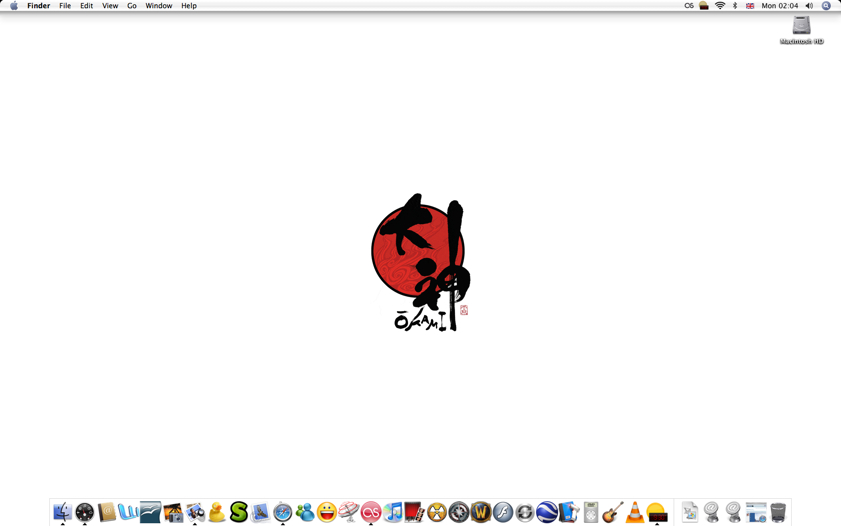Viewport: 841px width, 526px height.
Task: Launch Yahoo Messenger smiley icon
Action: click(x=327, y=512)
